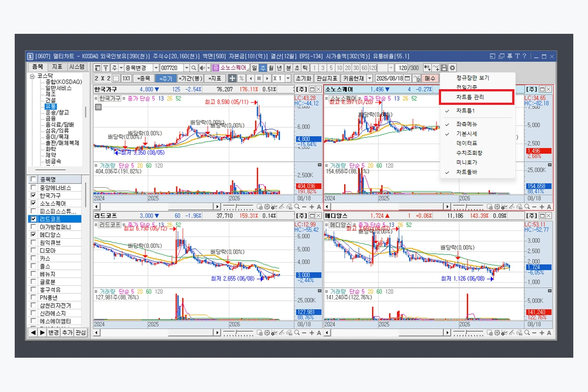The width and height of the screenshot is (588, 392).
Task: Click the gear icon under 리드코프 chart
Action: [x=267, y=333]
